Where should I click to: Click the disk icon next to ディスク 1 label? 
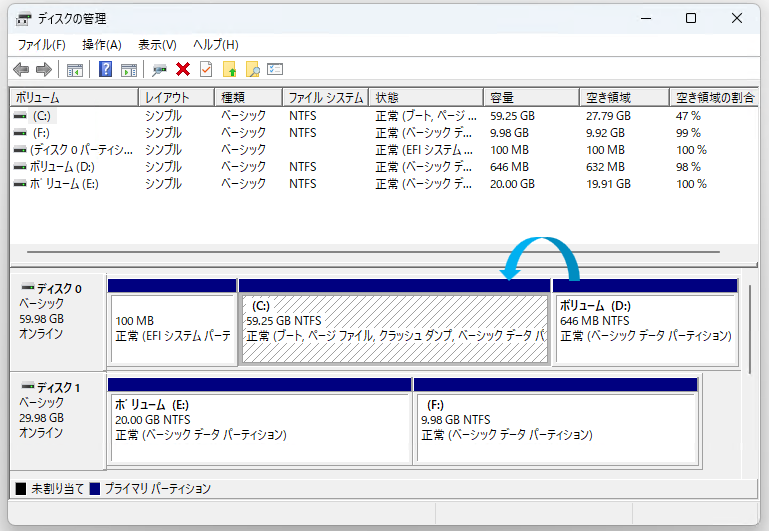pyautogui.click(x=28, y=386)
